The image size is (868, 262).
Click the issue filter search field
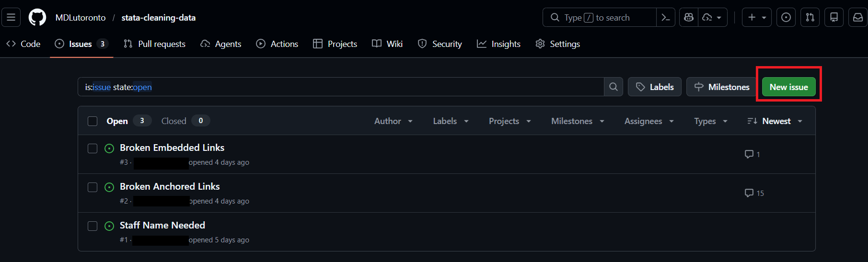pyautogui.click(x=340, y=87)
